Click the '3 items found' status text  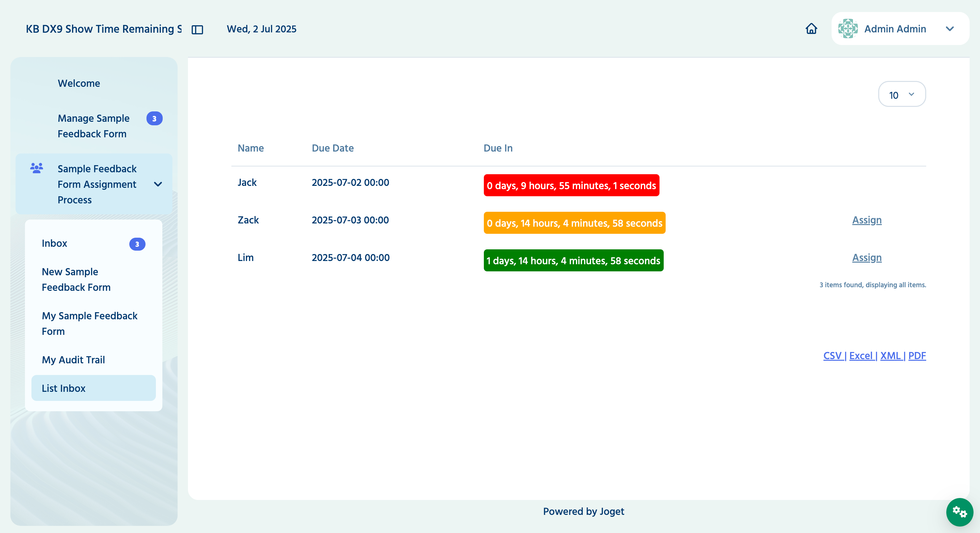(872, 285)
